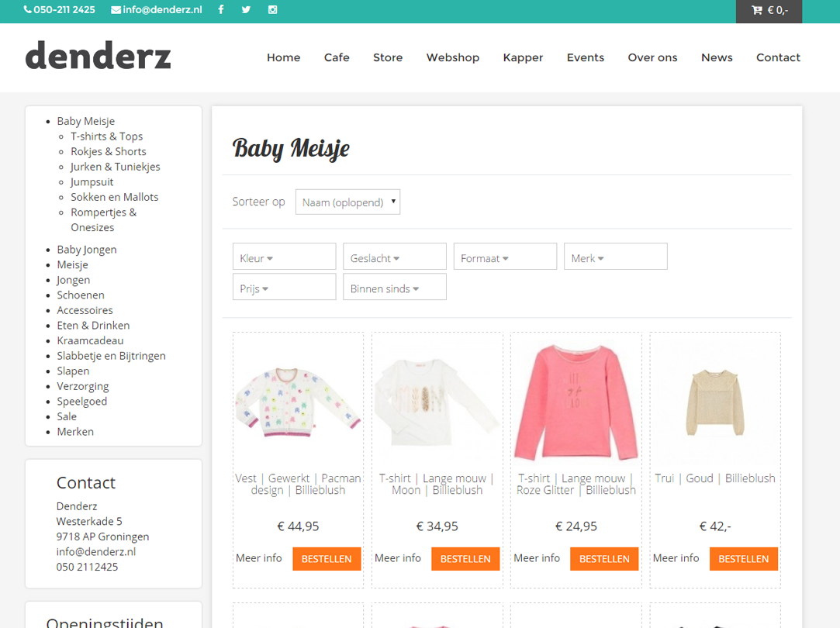Open T-shirt Lange mouw Roze Glitter title
This screenshot has width=840, height=628.
tap(576, 484)
